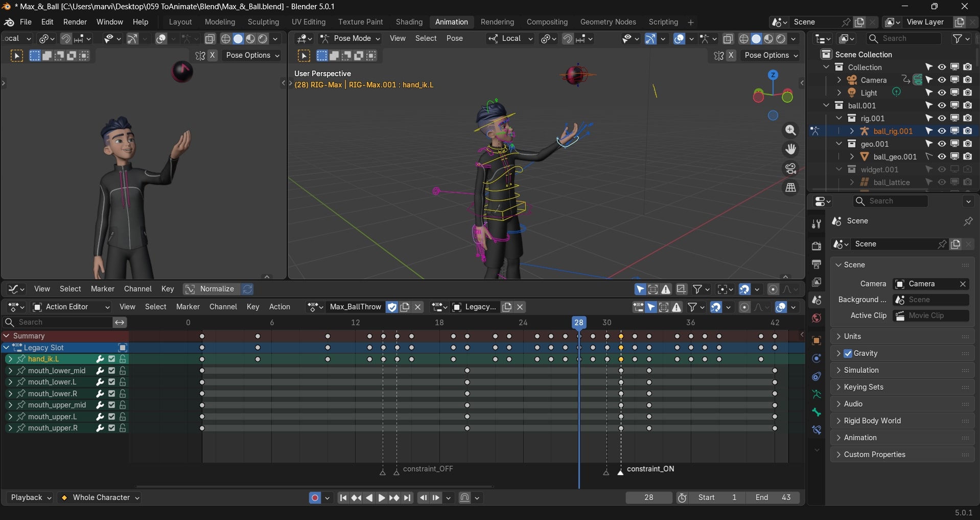Image resolution: width=980 pixels, height=520 pixels.
Task: Enable the auto keying record button
Action: tap(315, 498)
